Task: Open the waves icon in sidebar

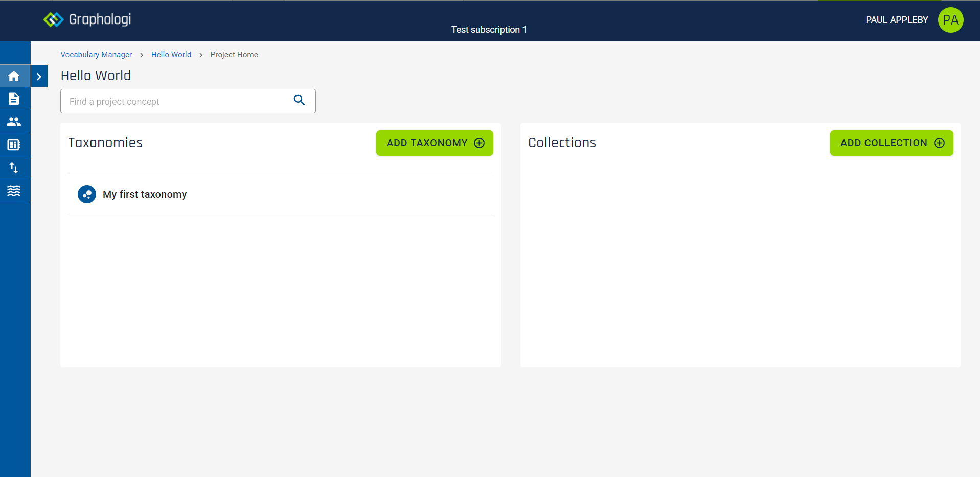Action: (14, 191)
